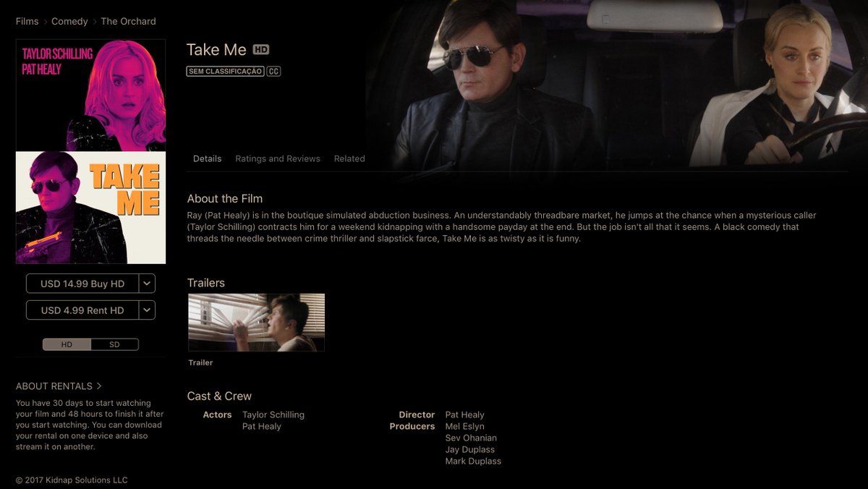
Task: Play the trailer thumbnail
Action: [x=256, y=323]
